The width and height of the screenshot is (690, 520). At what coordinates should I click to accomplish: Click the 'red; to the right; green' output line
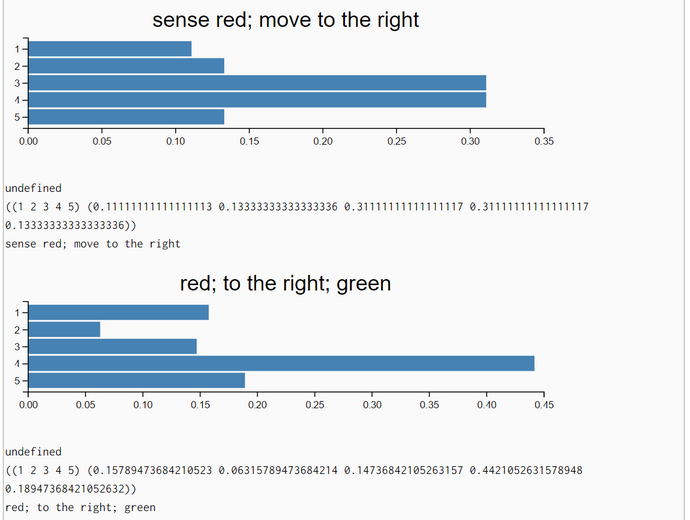point(81,508)
